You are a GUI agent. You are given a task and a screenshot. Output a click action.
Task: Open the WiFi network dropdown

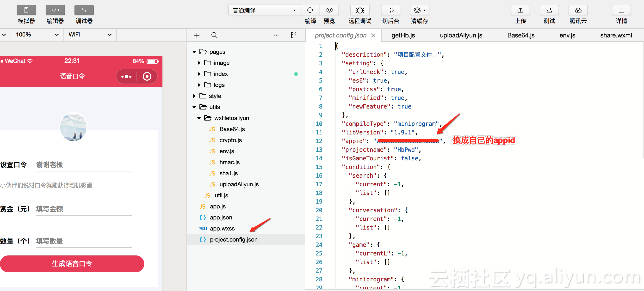coord(90,35)
